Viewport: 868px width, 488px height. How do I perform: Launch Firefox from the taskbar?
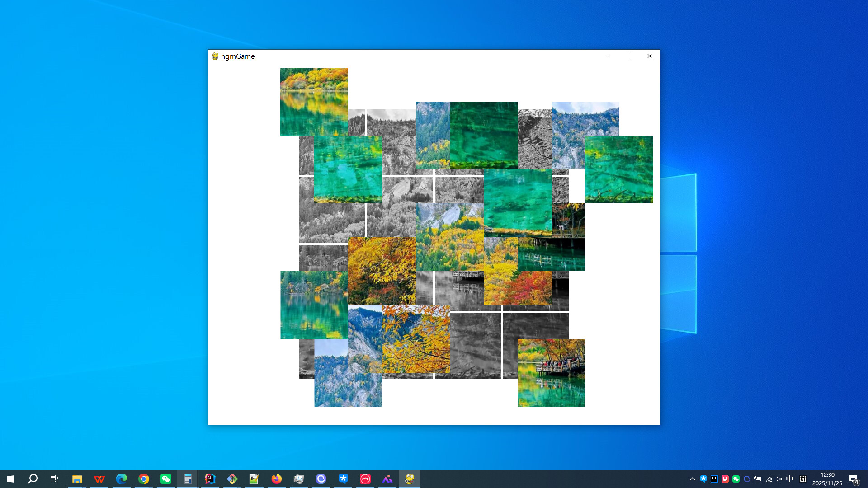pos(276,479)
